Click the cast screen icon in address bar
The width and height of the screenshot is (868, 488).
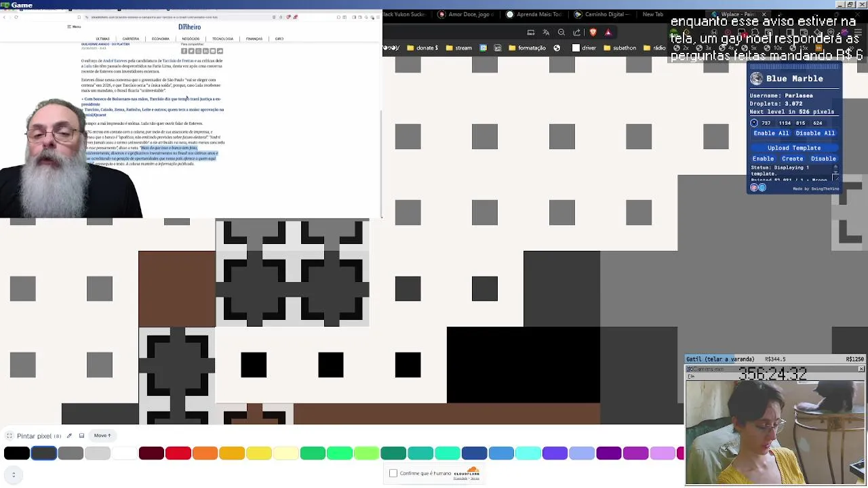(531, 32)
